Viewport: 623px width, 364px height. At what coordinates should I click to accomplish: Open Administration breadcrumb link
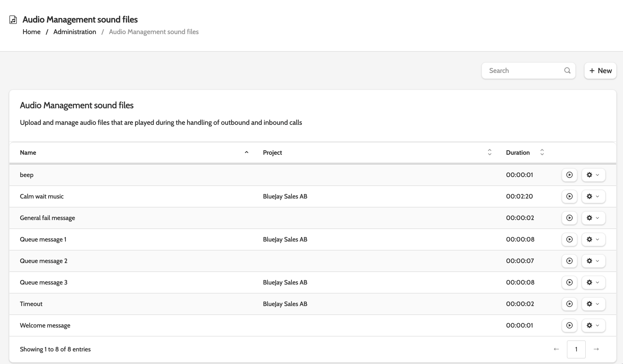[x=75, y=32]
